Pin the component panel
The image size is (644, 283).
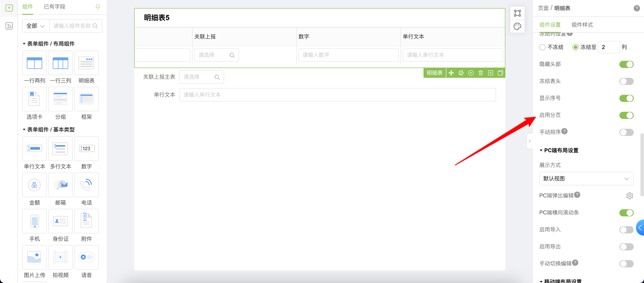click(x=98, y=7)
